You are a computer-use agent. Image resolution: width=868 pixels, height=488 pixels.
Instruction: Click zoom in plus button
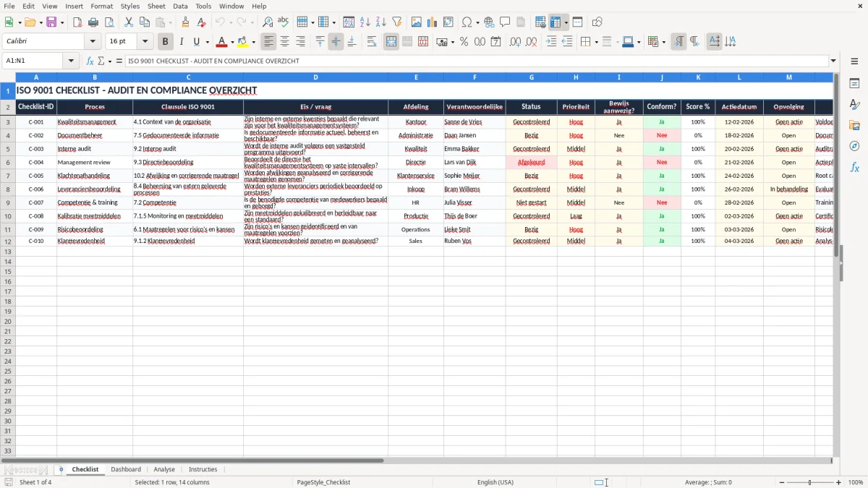tap(839, 482)
